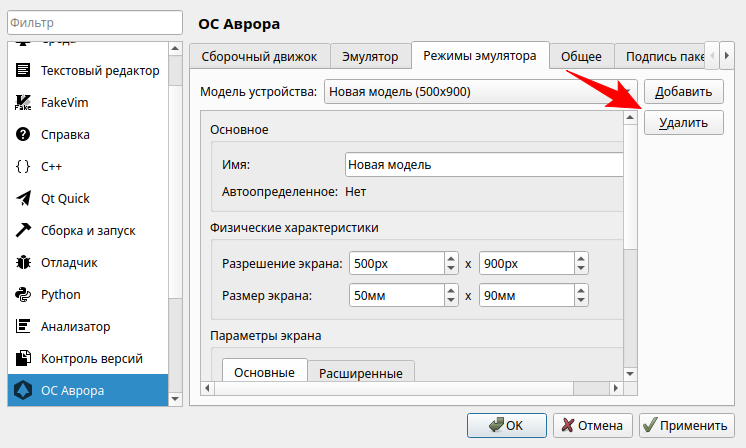746x448 pixels.
Task: Click the 50мм screen width field
Action: (397, 295)
